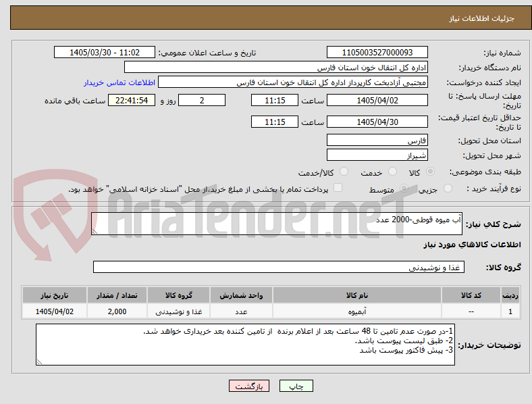Click the گروه کالا field غذا و نوشیدنی
Image resolution: width=532 pixels, height=404 pixels.
[279, 267]
